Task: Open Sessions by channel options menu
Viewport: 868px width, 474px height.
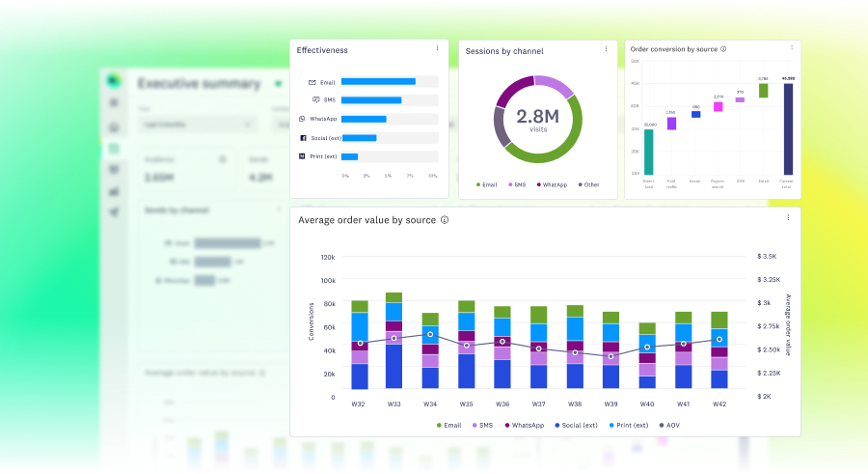Action: [606, 48]
